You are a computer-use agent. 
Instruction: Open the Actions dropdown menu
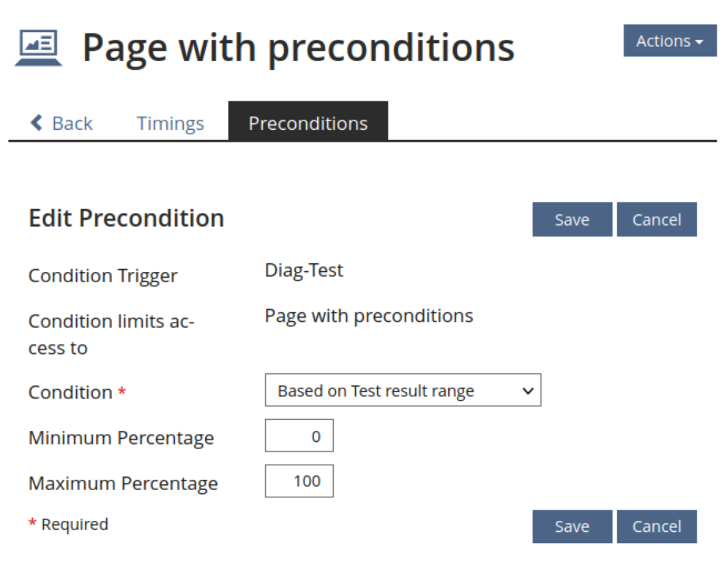pyautogui.click(x=669, y=41)
